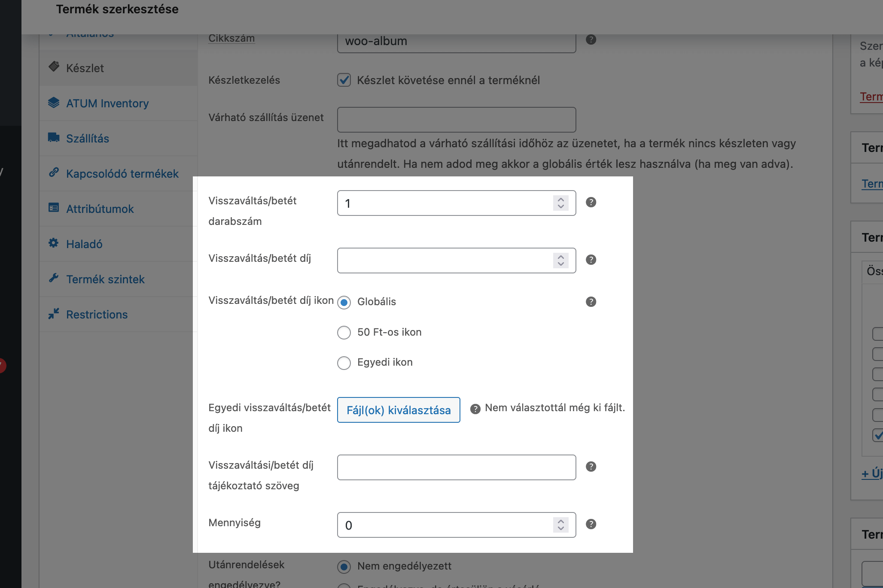Go to the Termék szintek tab

tap(119, 279)
